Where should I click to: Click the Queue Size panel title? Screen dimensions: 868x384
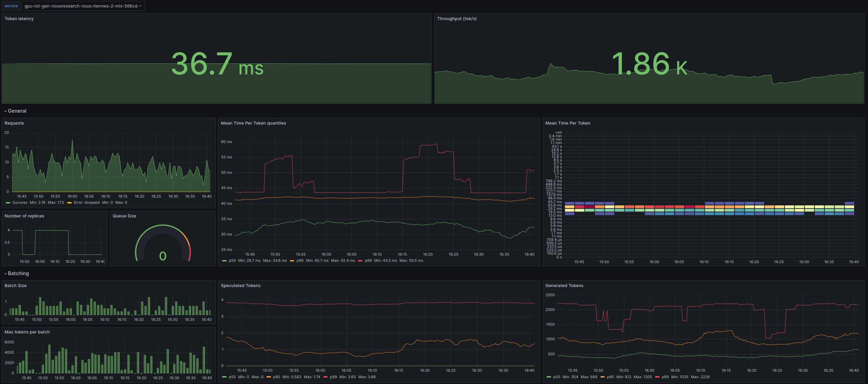[x=125, y=216]
